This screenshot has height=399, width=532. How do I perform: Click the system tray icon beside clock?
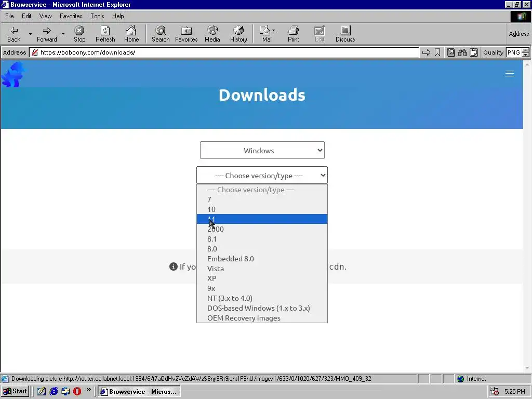[495, 392]
